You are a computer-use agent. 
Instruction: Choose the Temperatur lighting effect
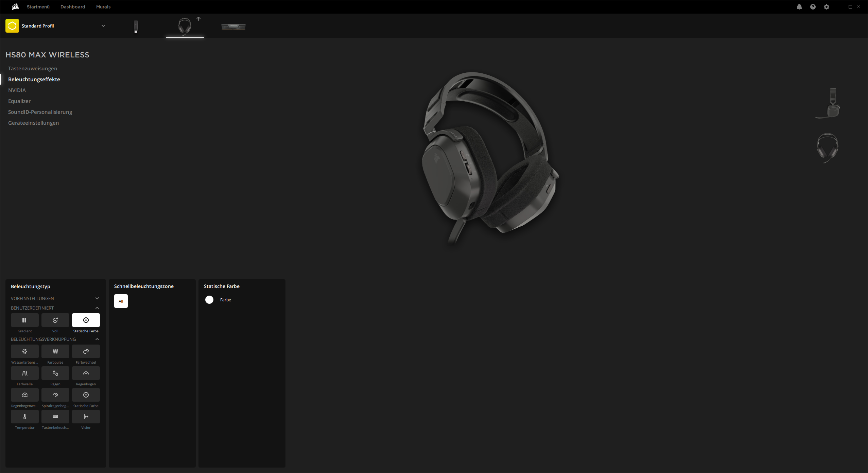pos(24,417)
